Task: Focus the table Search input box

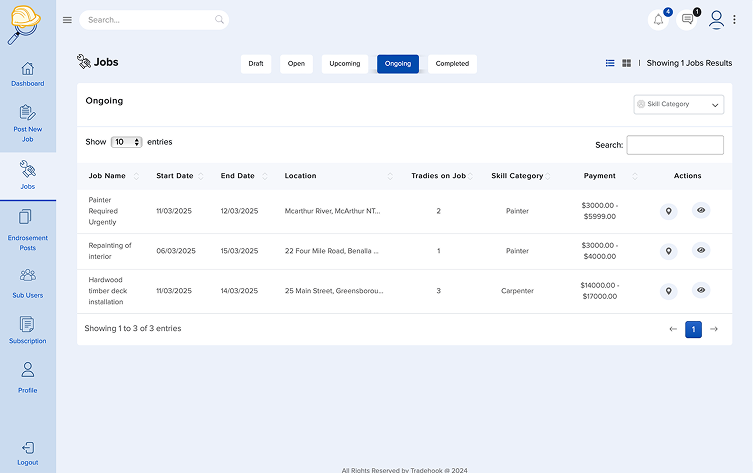Action: (x=675, y=145)
